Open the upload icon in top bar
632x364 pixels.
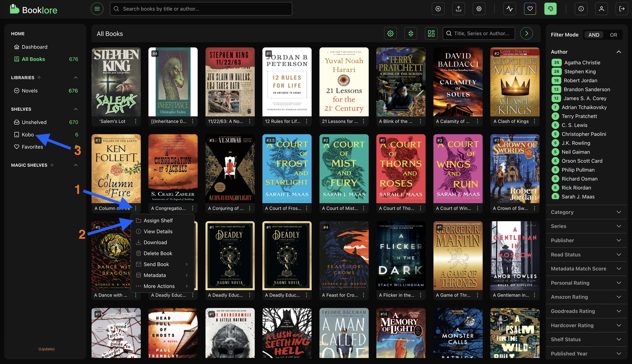[x=458, y=9]
